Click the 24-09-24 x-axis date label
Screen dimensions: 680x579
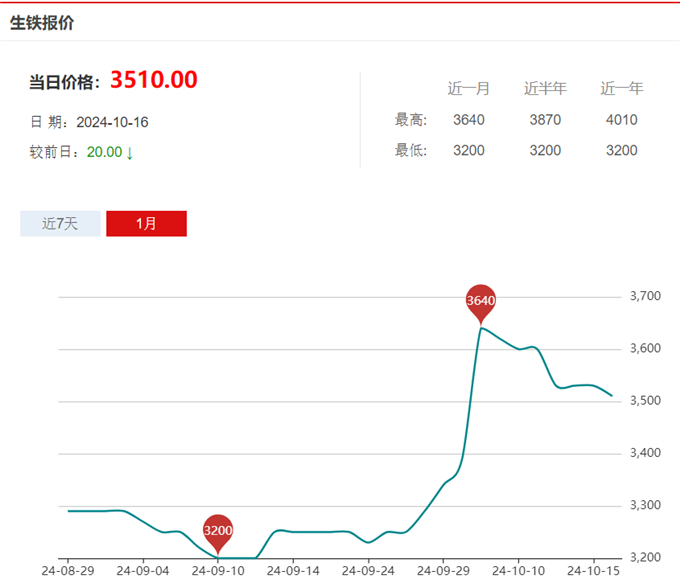[370, 571]
